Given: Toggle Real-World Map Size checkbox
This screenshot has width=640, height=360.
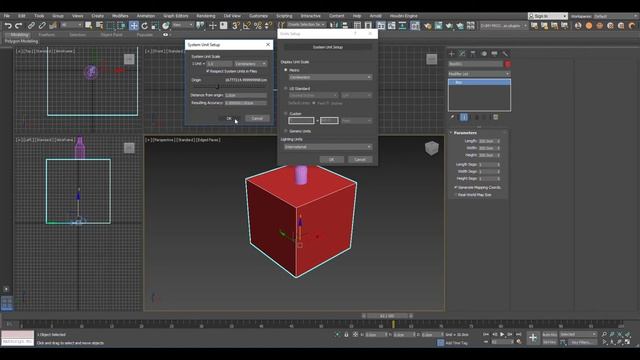Looking at the screenshot, I should pyautogui.click(x=456, y=195).
